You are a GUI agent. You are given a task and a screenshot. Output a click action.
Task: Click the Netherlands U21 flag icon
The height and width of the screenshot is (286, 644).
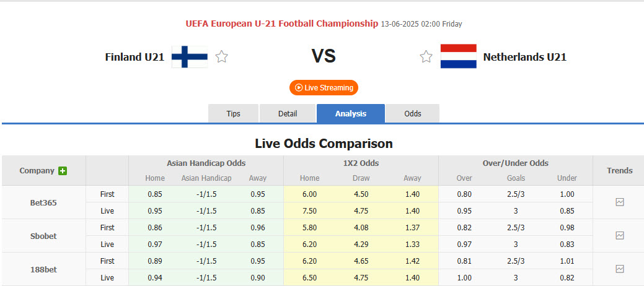point(458,57)
